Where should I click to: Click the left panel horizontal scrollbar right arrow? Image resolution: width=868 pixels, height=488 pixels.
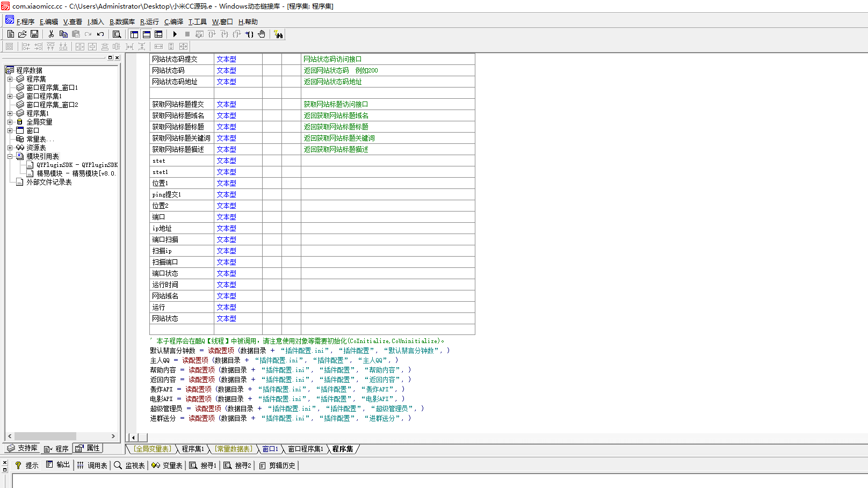coord(113,436)
